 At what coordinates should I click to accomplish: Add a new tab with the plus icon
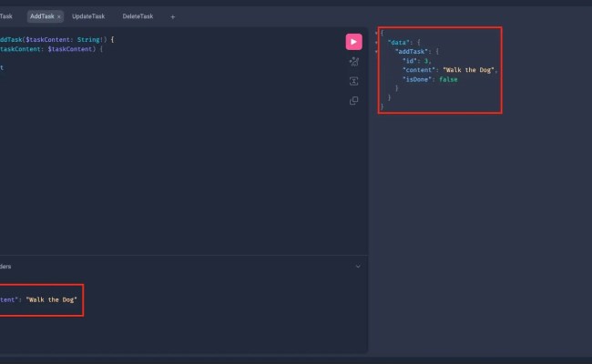[x=172, y=16]
